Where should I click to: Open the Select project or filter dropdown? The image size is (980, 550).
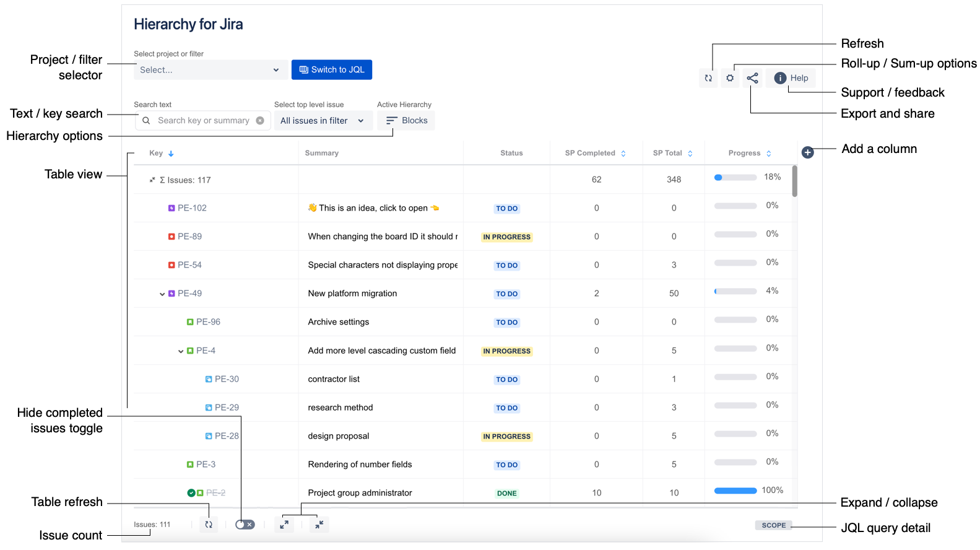[x=210, y=70]
